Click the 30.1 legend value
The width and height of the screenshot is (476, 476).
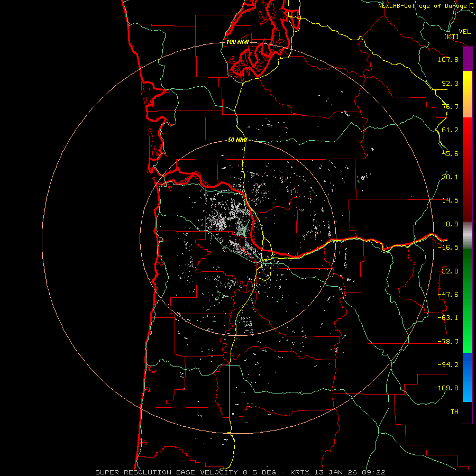point(450,177)
